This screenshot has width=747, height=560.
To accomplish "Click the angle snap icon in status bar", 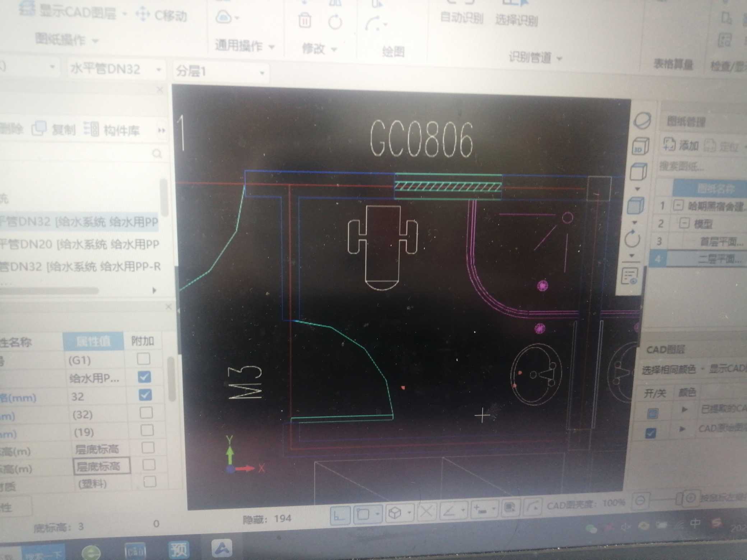I will point(450,510).
